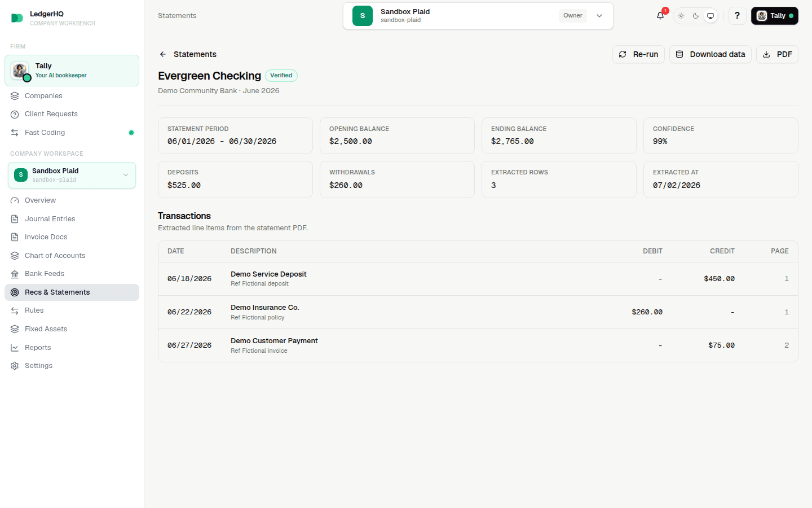Image resolution: width=812 pixels, height=508 pixels.
Task: Open Fast Coding page
Action: (72, 133)
